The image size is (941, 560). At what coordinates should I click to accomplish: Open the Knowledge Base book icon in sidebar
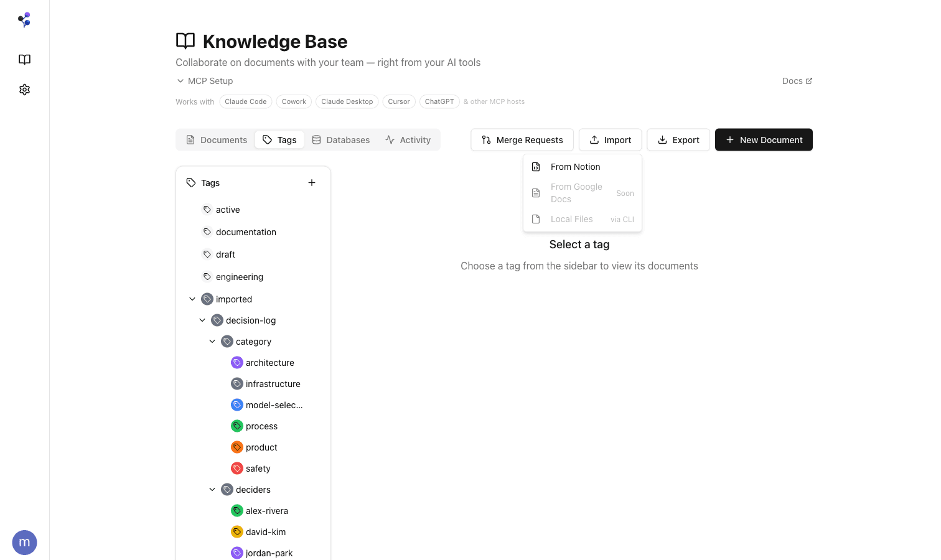click(24, 59)
